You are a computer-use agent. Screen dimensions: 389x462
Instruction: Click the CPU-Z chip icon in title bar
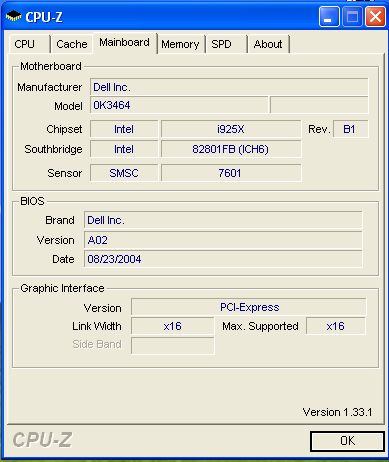tap(13, 16)
